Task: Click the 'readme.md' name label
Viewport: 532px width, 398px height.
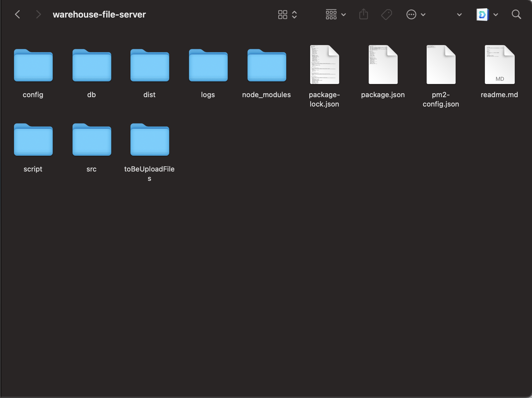Action: pyautogui.click(x=500, y=95)
